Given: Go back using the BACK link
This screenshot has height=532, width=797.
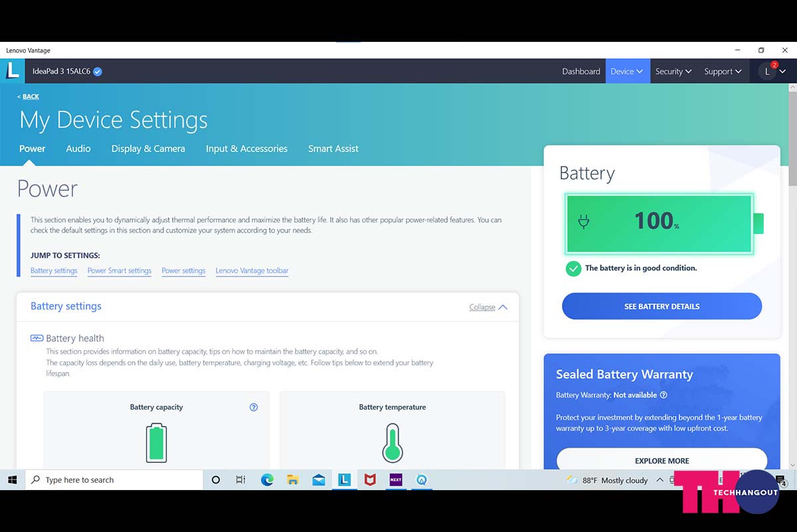Looking at the screenshot, I should click(x=28, y=96).
